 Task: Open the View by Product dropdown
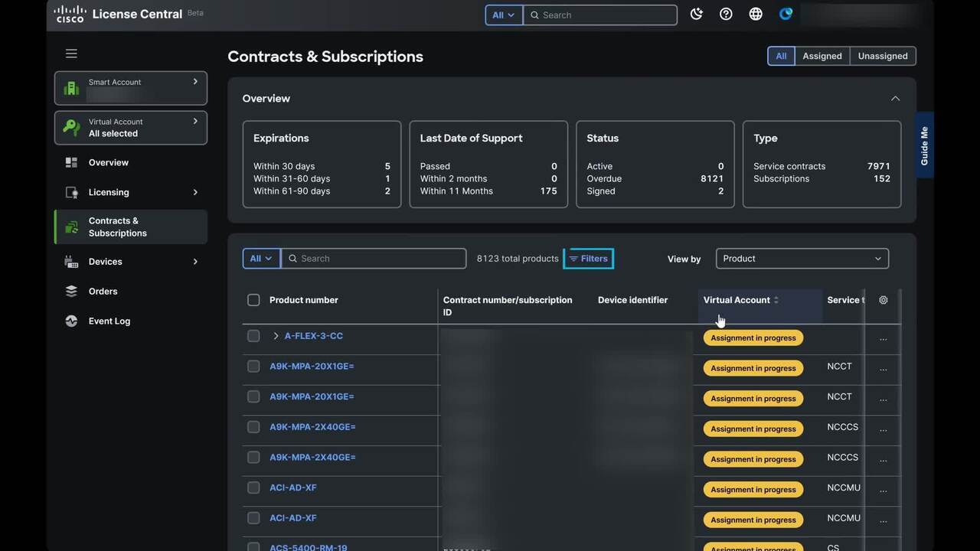(x=802, y=259)
